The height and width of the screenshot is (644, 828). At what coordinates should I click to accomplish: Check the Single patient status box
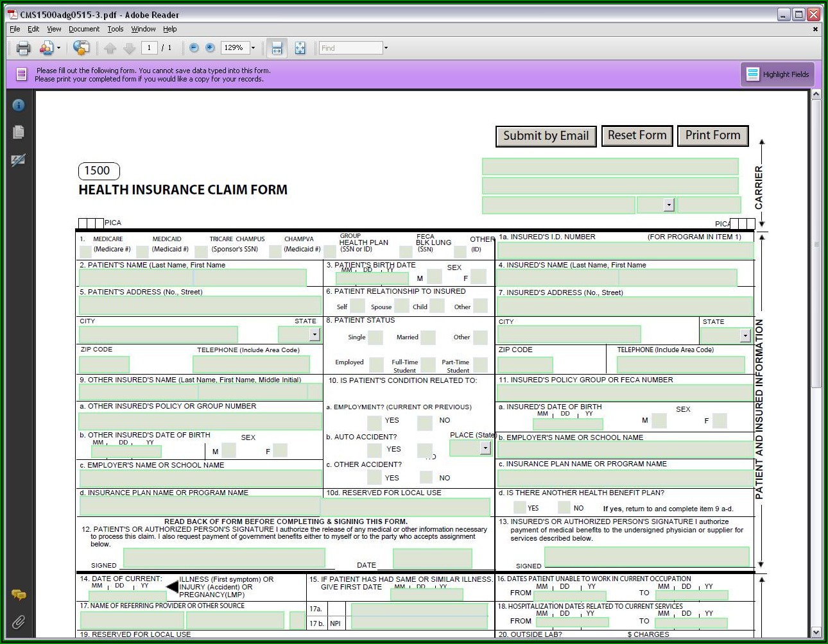375,337
